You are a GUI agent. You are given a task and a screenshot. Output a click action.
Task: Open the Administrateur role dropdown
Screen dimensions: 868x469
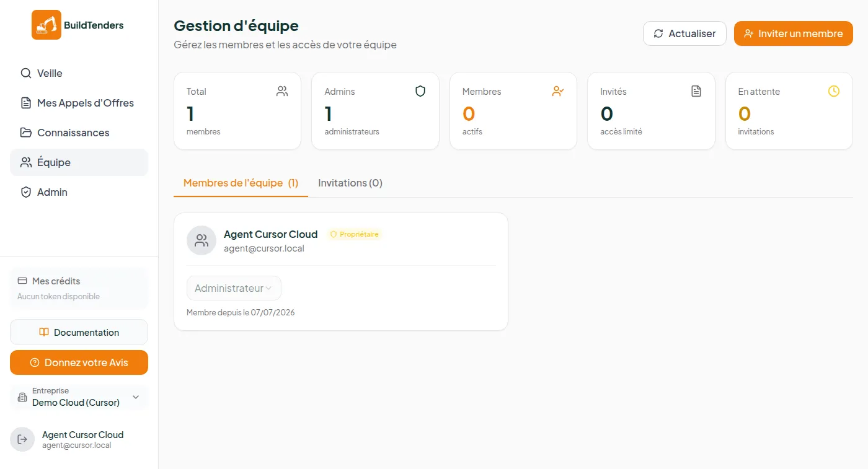234,288
